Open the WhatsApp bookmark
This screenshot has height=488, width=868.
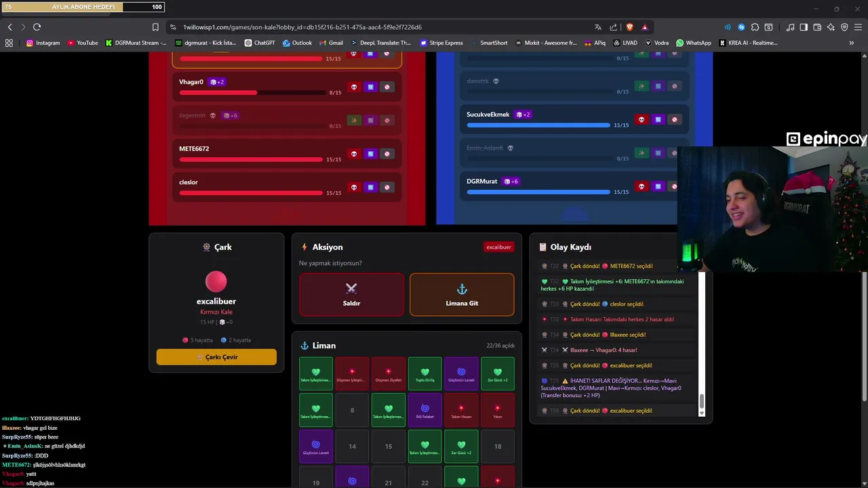tap(693, 43)
